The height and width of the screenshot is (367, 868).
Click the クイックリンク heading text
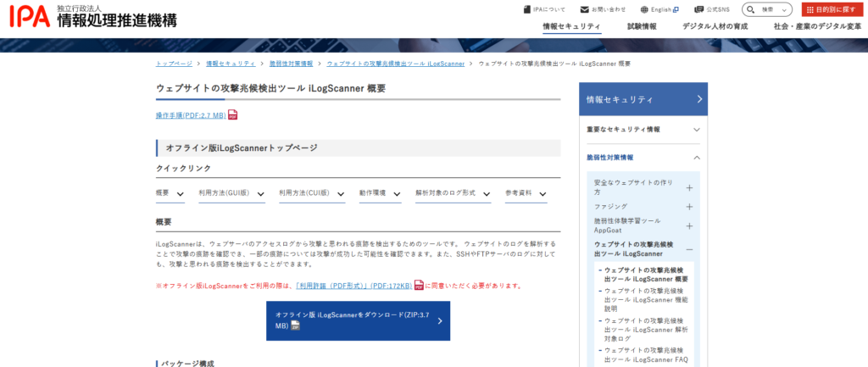coord(183,168)
